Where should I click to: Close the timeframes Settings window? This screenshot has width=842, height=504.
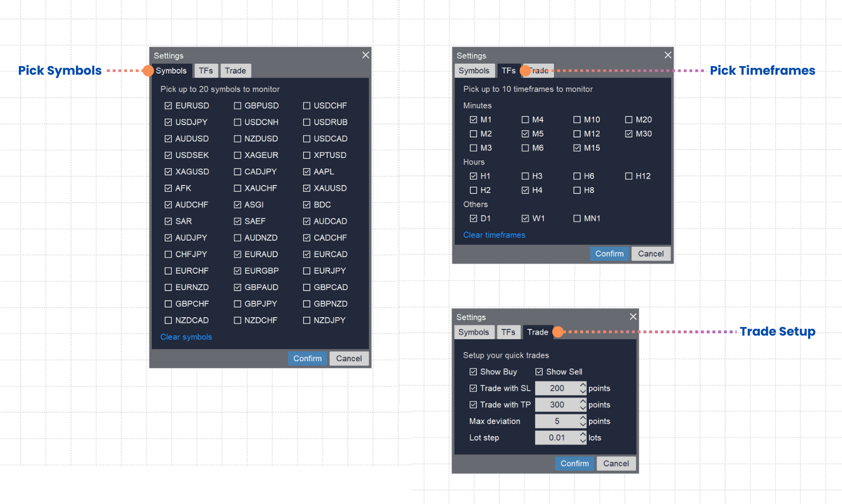668,55
